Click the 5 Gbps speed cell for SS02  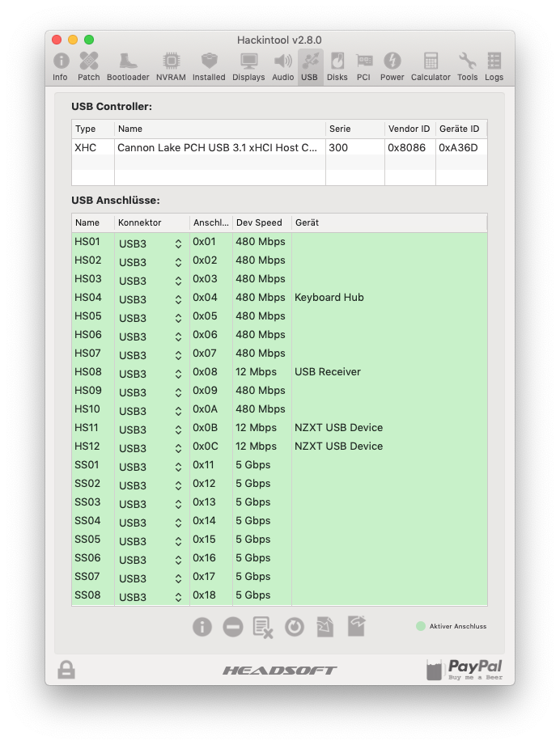pos(253,483)
